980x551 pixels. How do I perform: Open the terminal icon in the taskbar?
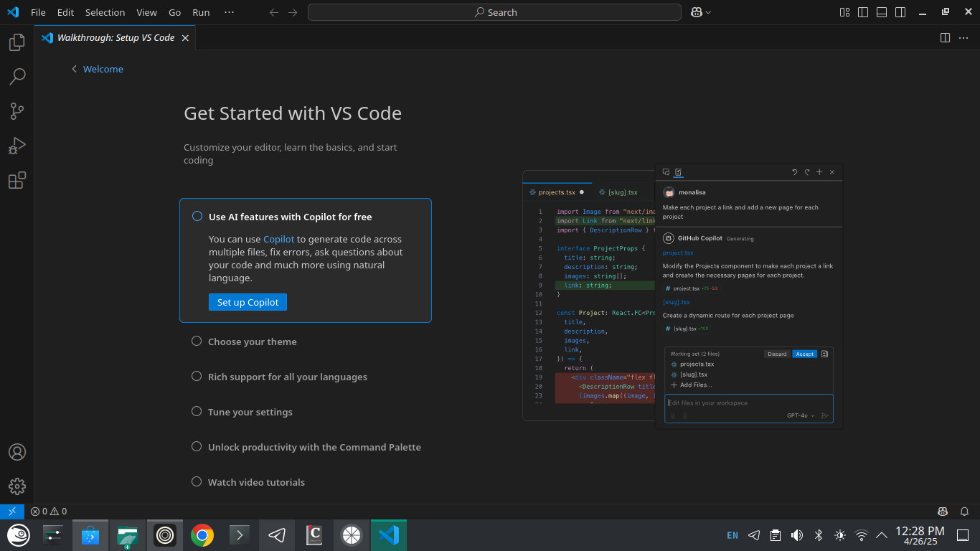(240, 535)
